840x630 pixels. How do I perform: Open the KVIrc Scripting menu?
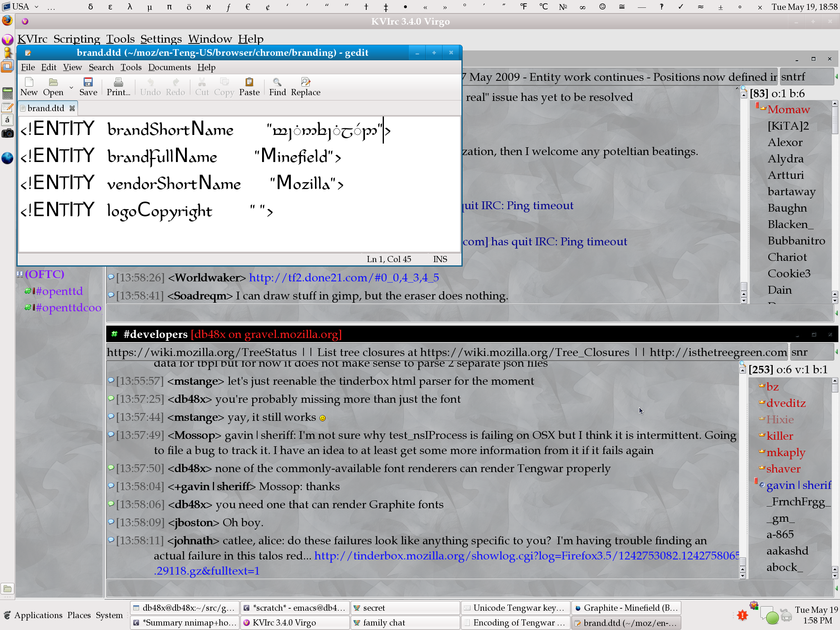(77, 39)
